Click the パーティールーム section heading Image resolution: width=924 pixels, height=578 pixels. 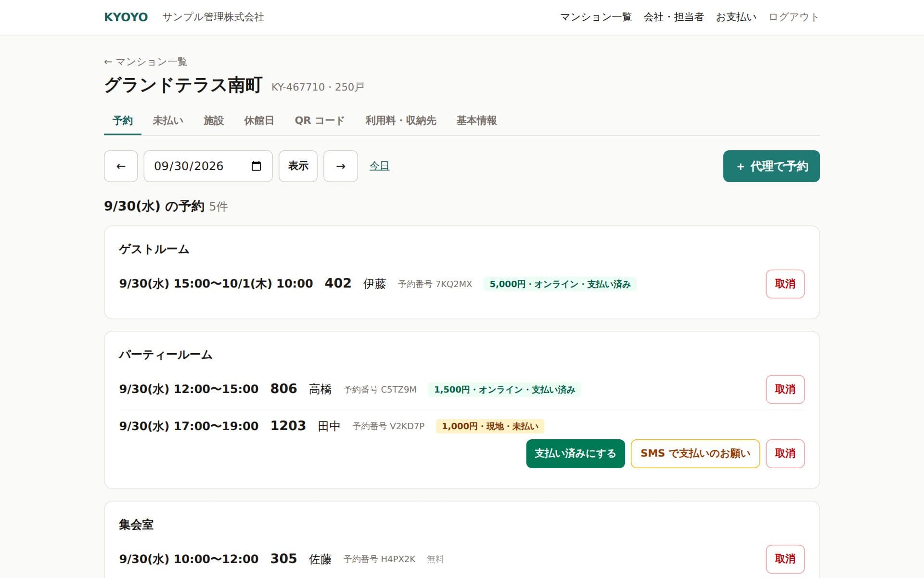[x=166, y=355]
